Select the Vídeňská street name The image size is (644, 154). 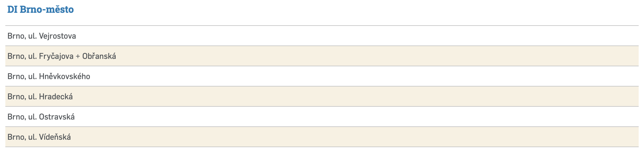(55, 137)
